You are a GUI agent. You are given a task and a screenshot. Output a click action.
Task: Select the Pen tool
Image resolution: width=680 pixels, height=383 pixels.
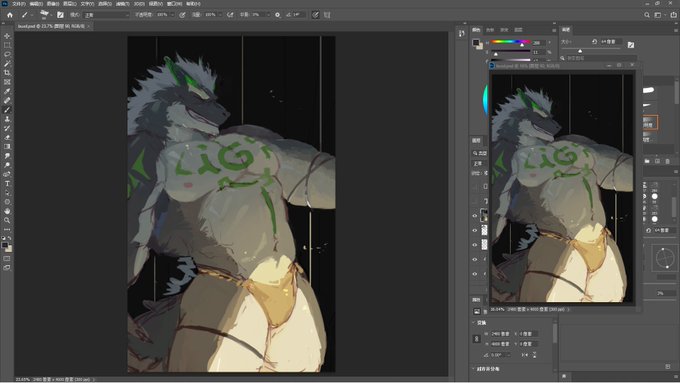coord(7,174)
